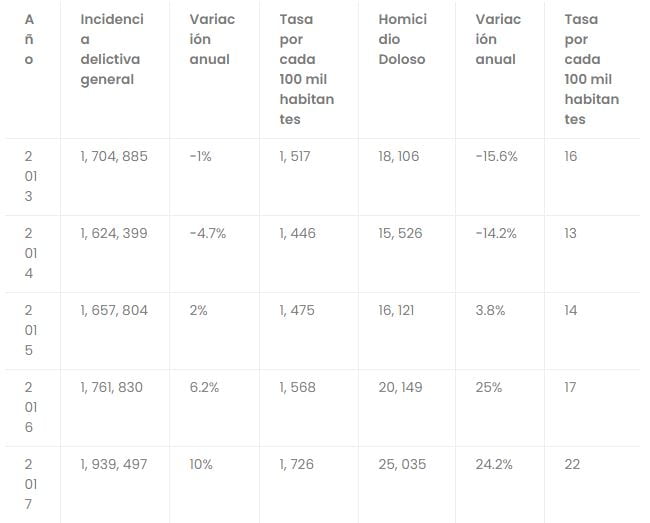Click the 16,121 homicide cell

398,311
